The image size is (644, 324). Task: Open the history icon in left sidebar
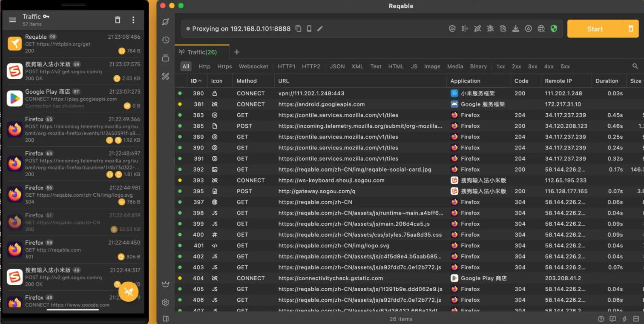tap(166, 40)
